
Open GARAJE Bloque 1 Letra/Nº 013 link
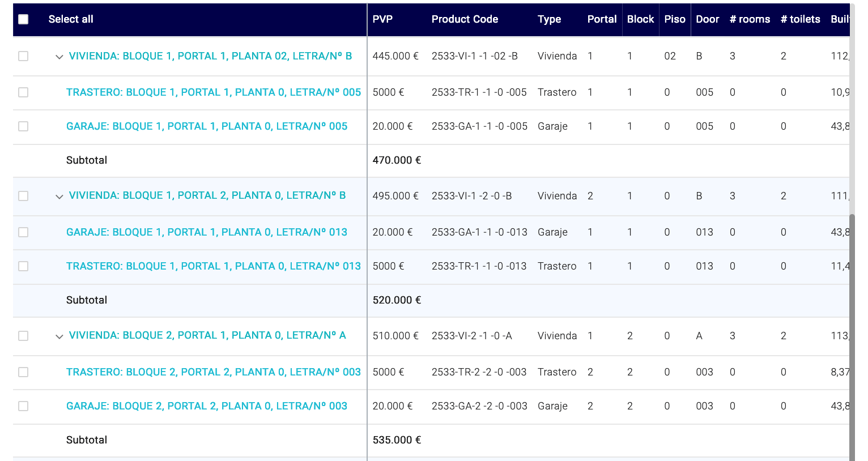[x=207, y=232]
